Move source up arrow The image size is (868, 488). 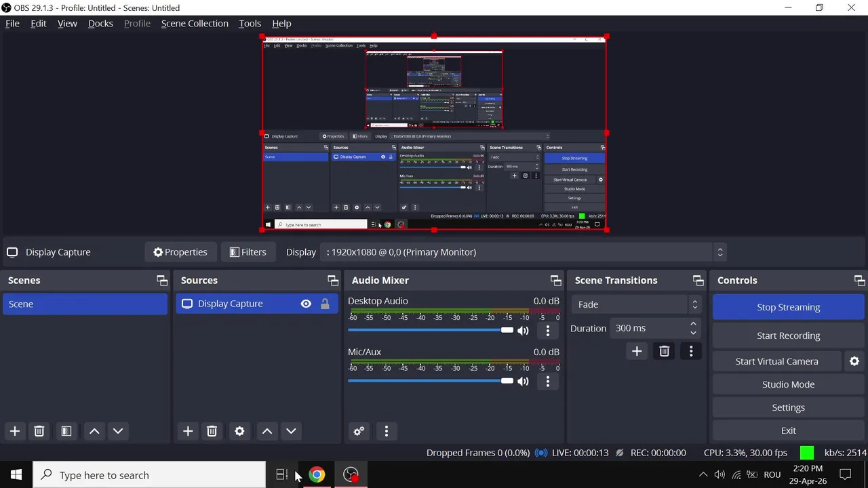coord(267,431)
